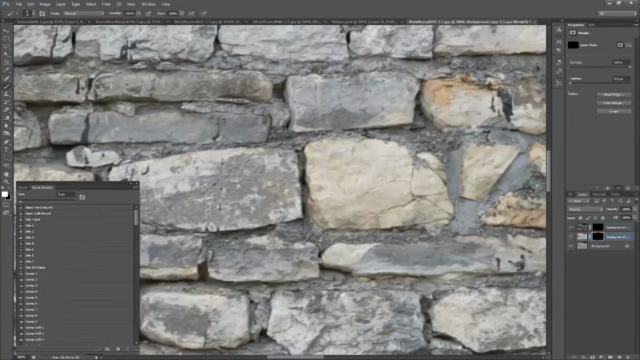
Task: Select the Gradient tool
Action: [6, 118]
